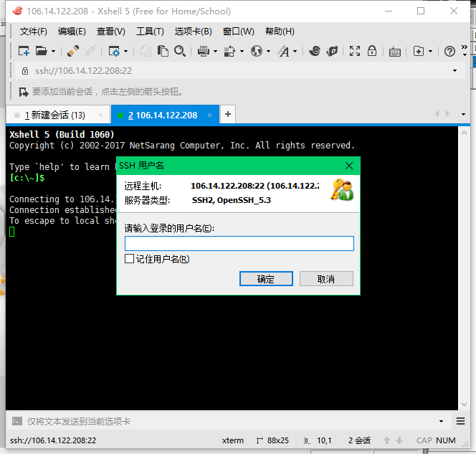Open the 选项卡(B) menu
Image resolution: width=476 pixels, height=454 pixels.
pos(193,32)
